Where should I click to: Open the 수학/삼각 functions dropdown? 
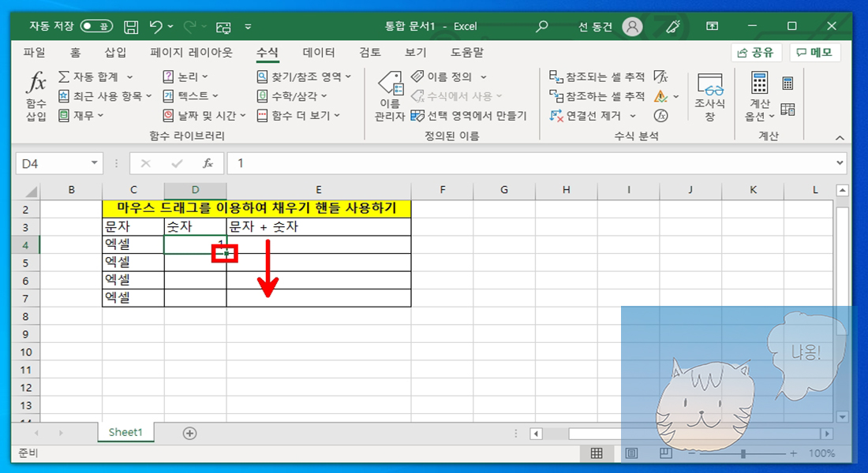292,96
